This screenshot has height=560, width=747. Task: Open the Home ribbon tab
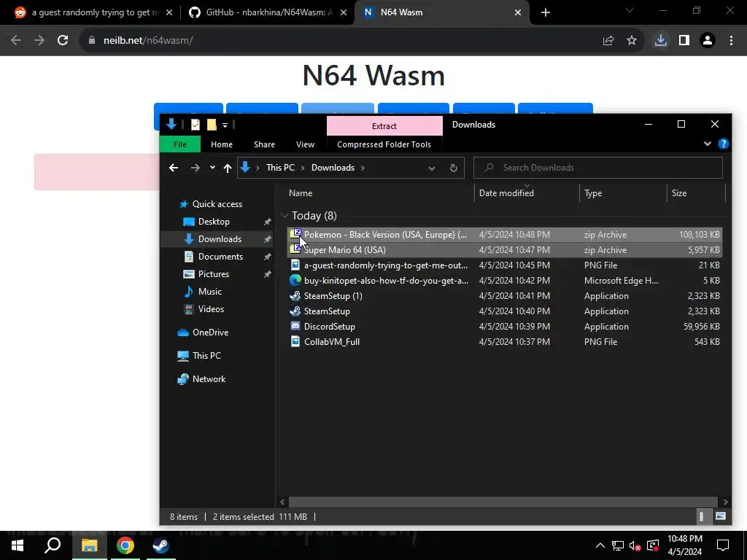[x=222, y=144]
